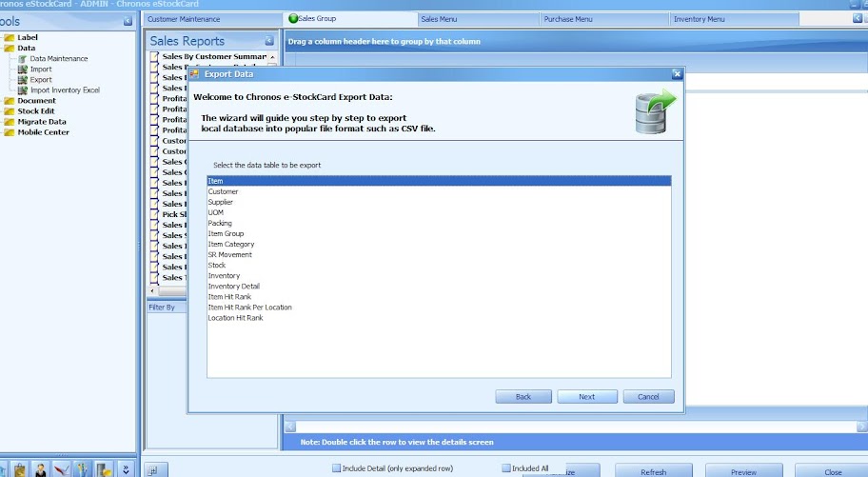Click the Back button in wizard
Screen dimensions: 868x477
click(523, 397)
